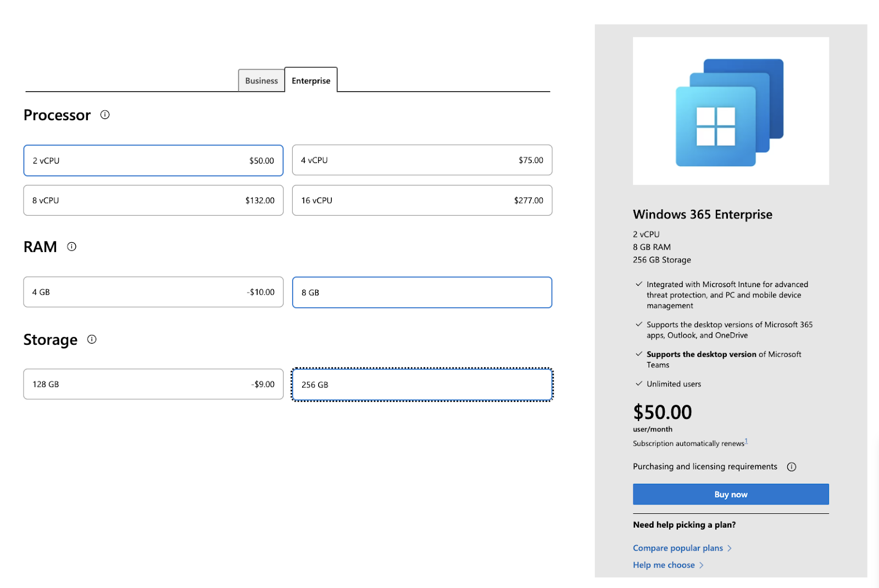Click the 8 GB RAM summary line
This screenshot has width=879, height=588.
tap(652, 247)
